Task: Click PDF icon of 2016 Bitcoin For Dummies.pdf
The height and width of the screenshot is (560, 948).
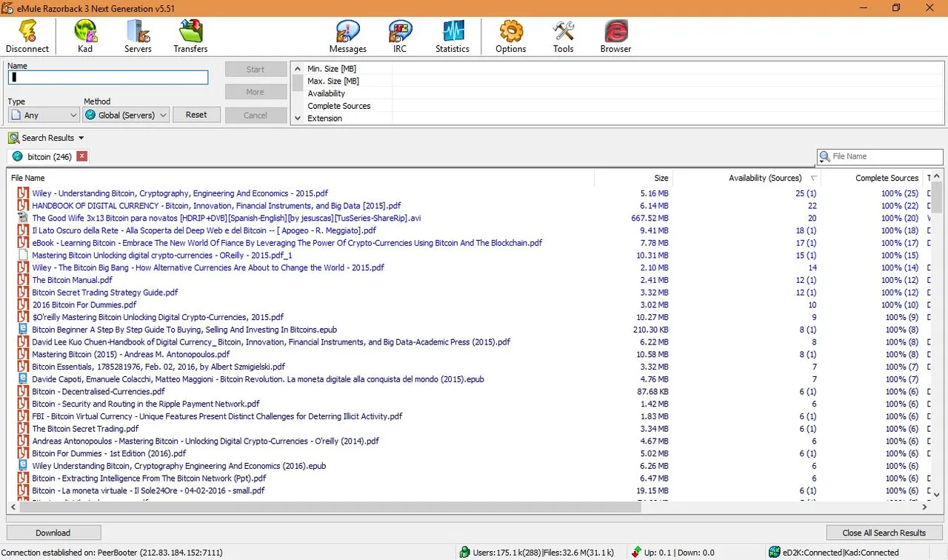Action: pos(22,304)
